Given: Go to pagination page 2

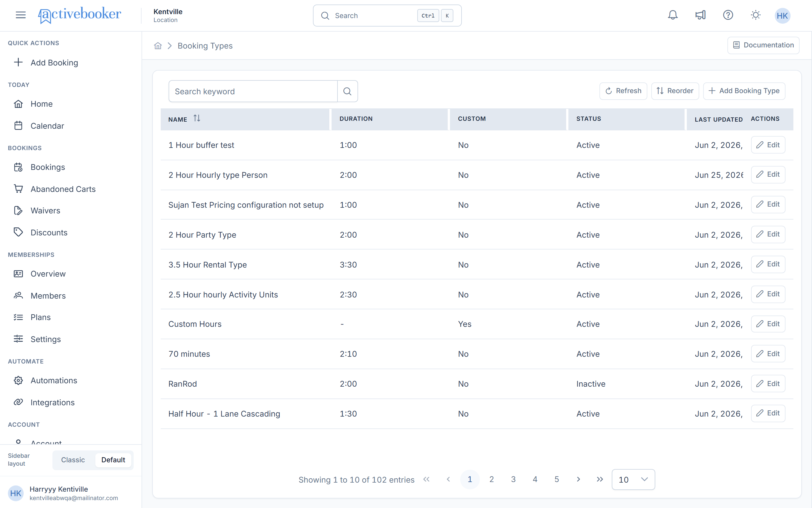Looking at the screenshot, I should point(491,479).
